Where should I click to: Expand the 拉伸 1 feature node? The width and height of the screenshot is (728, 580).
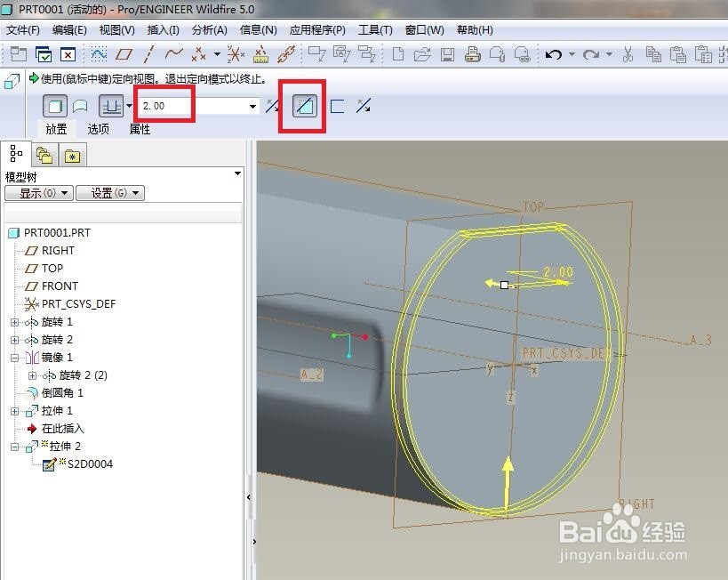click(x=14, y=411)
